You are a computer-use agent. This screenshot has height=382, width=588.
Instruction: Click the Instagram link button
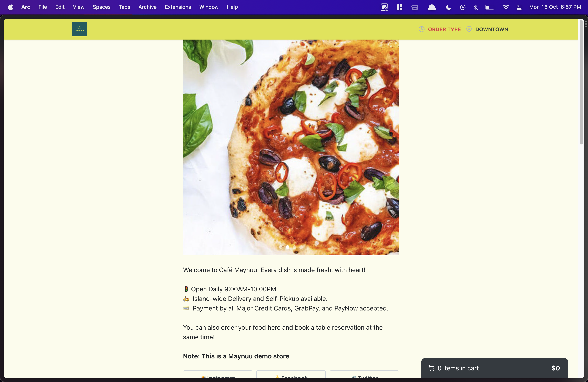coord(217,374)
